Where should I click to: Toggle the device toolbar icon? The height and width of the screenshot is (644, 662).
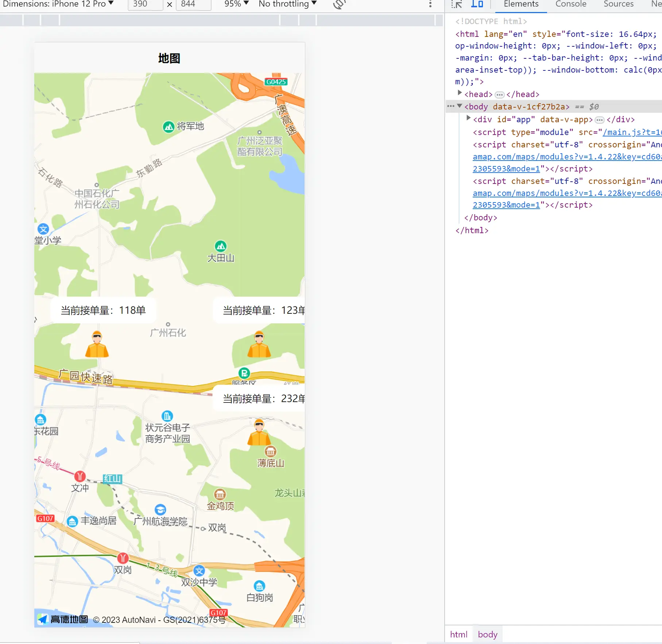477,4
